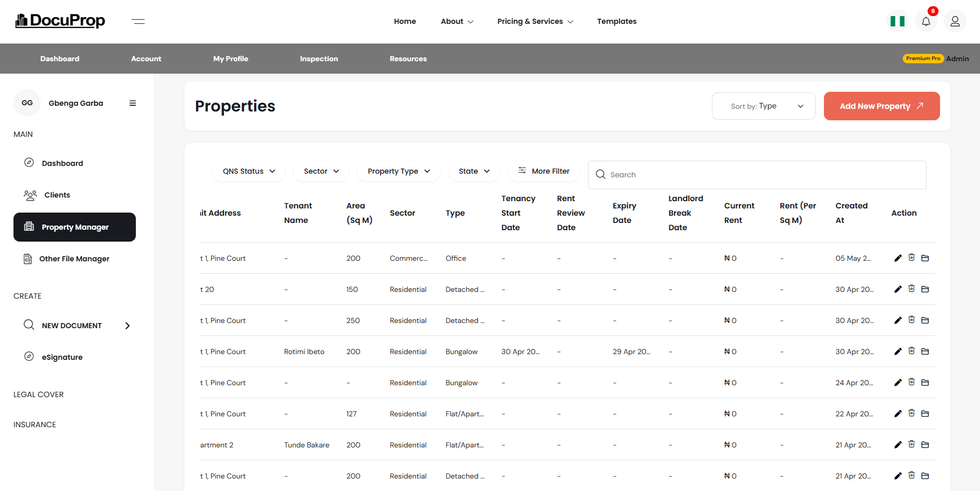Open the State filter dropdown
This screenshot has height=491, width=980.
pos(474,171)
